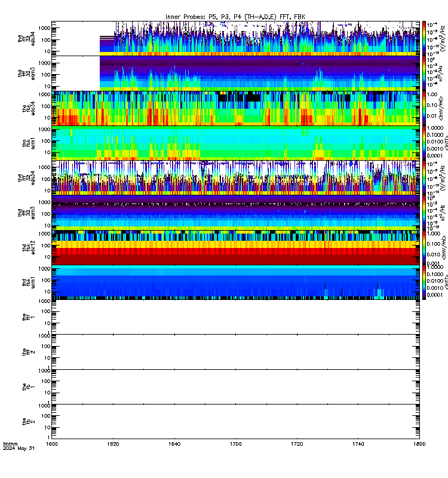The width and height of the screenshot is (448, 478).
Task: Select the "tha fbk scm1" panel label
Action: tap(29, 143)
